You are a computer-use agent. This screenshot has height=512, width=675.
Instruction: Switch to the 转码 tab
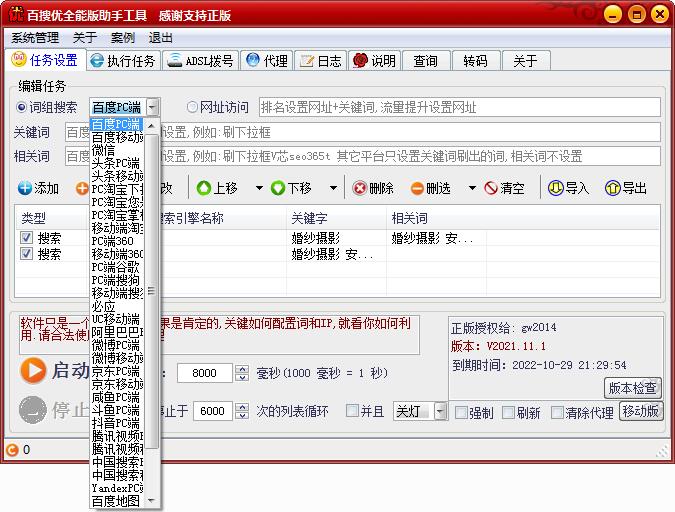[475, 61]
